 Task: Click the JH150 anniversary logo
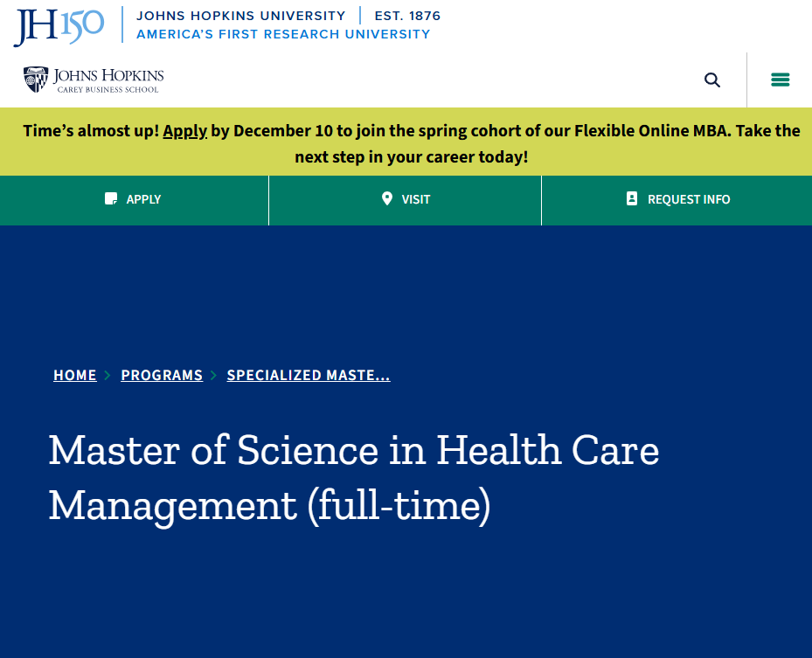tap(59, 25)
